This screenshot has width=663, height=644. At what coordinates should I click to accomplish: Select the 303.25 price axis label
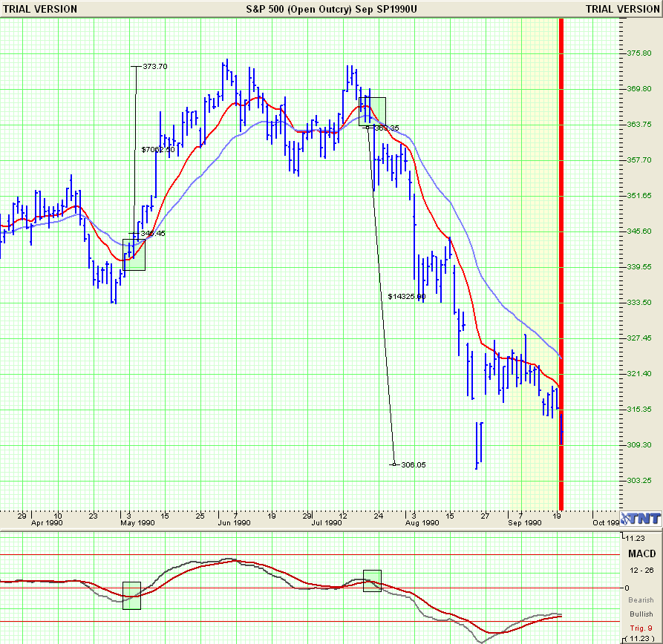[639, 481]
